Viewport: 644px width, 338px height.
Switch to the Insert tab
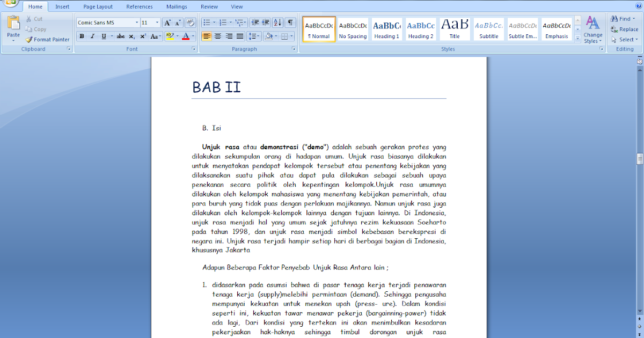pyautogui.click(x=62, y=6)
